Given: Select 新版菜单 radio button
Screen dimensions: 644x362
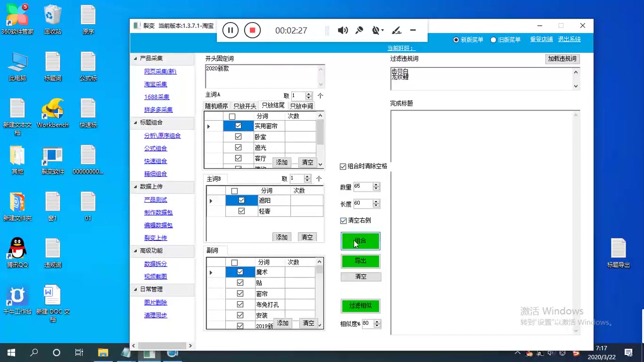Looking at the screenshot, I should pos(456,40).
